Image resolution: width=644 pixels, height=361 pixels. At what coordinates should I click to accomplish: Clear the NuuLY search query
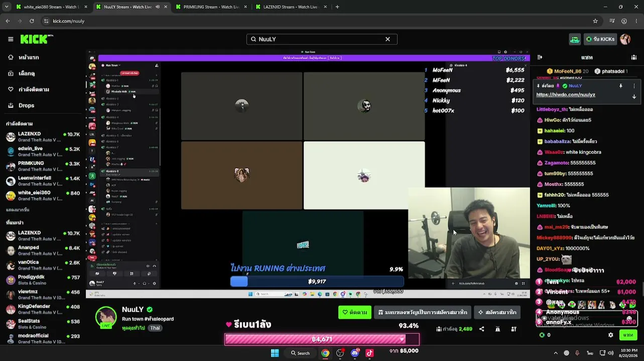click(388, 39)
